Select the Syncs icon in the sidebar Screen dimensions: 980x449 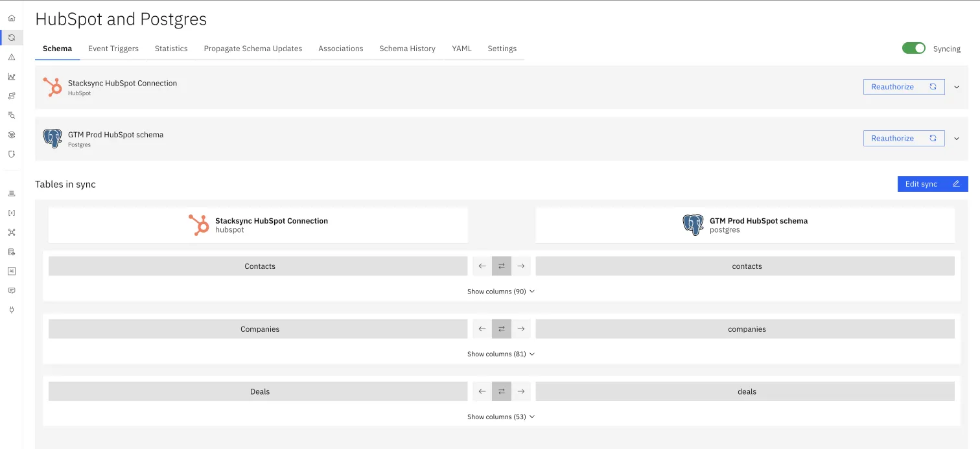click(x=12, y=38)
